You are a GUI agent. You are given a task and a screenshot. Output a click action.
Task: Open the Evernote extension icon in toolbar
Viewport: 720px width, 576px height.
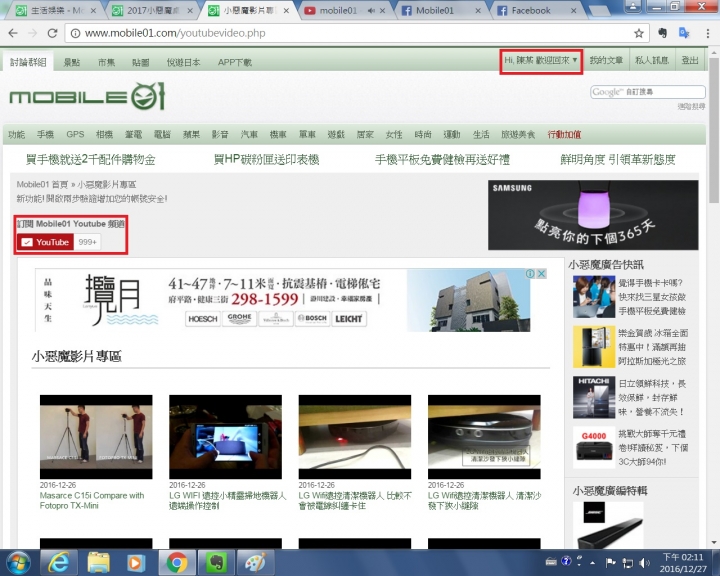662,33
